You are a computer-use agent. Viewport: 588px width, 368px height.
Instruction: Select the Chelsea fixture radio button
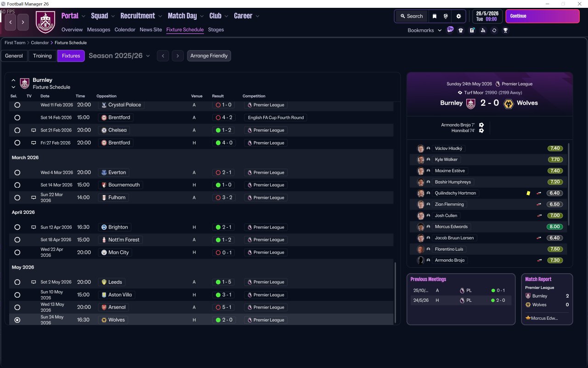tap(17, 130)
